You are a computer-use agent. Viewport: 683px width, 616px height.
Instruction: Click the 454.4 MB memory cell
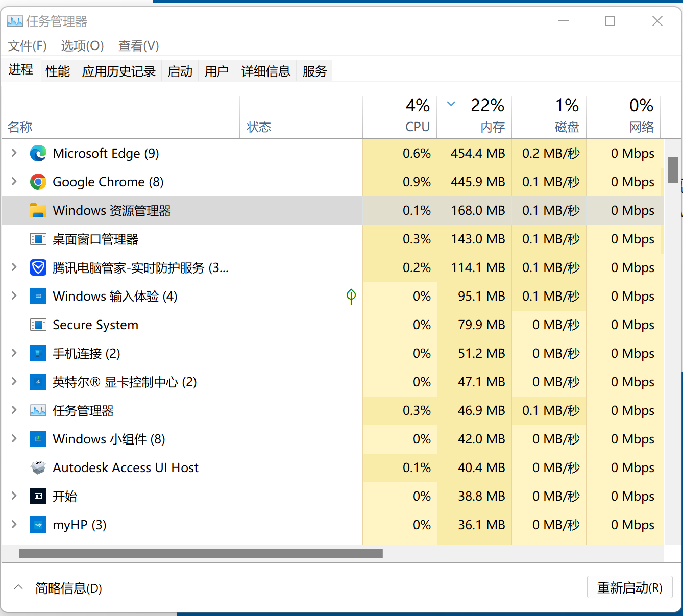point(474,153)
